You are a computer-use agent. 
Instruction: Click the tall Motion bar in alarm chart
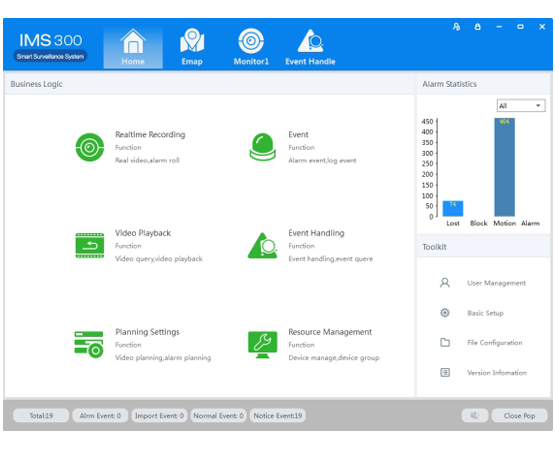coord(504,167)
